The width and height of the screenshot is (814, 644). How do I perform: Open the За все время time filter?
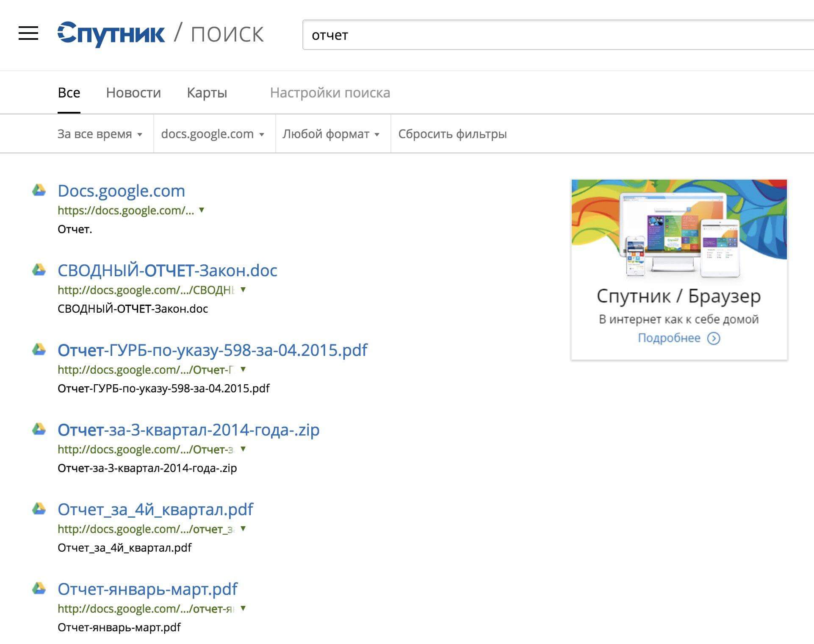click(x=100, y=134)
